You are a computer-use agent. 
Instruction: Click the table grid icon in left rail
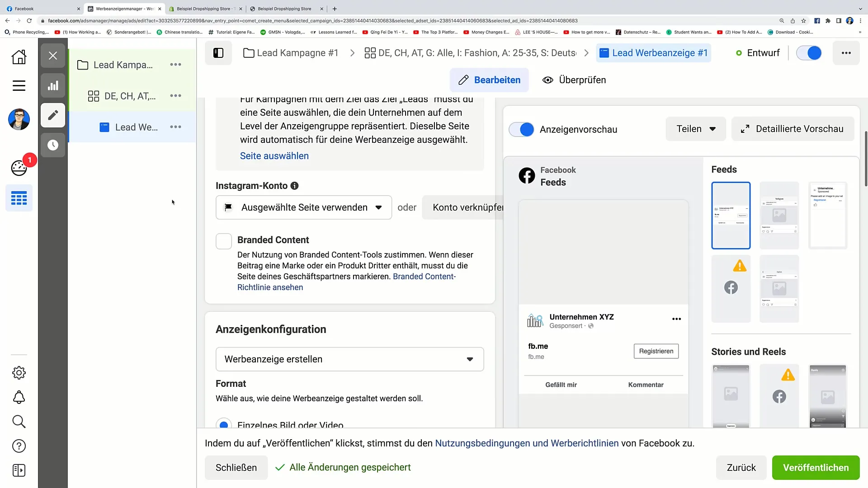coord(19,198)
